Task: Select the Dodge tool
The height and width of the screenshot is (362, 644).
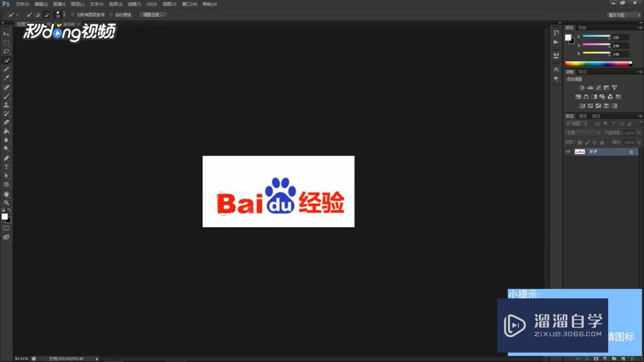Action: 7,149
